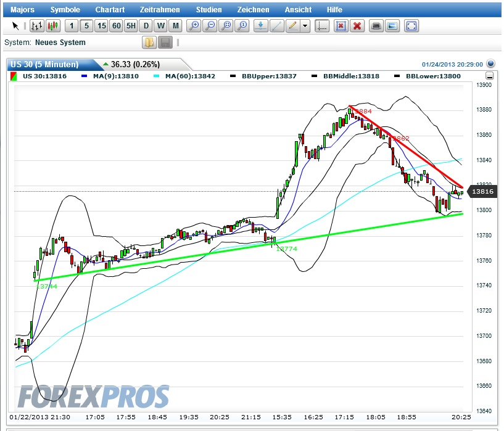Open the Zeitrahmen menu
Image resolution: width=504 pixels, height=431 pixels.
click(x=160, y=10)
